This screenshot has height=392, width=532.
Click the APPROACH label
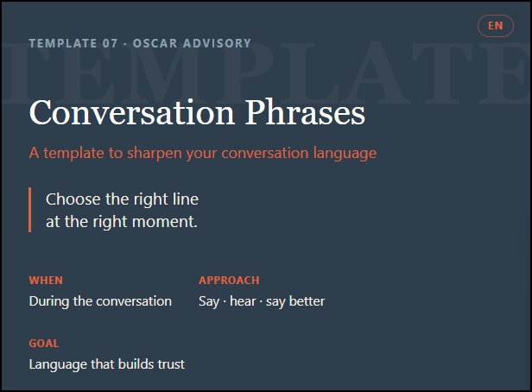coord(229,281)
